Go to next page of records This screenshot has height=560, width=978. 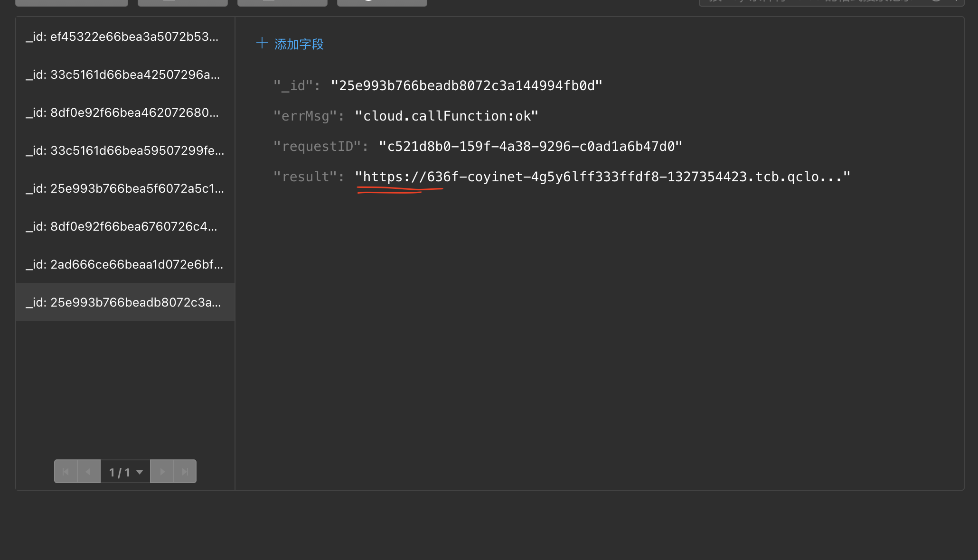(162, 472)
